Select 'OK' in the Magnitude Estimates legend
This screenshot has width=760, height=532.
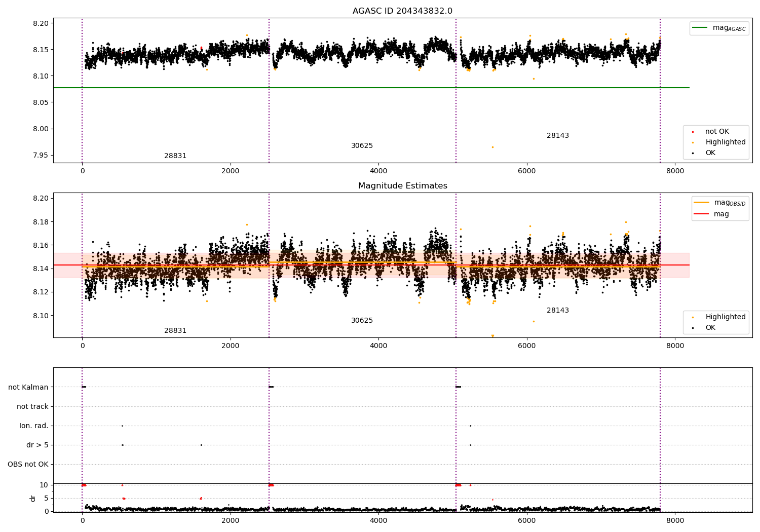click(x=710, y=328)
